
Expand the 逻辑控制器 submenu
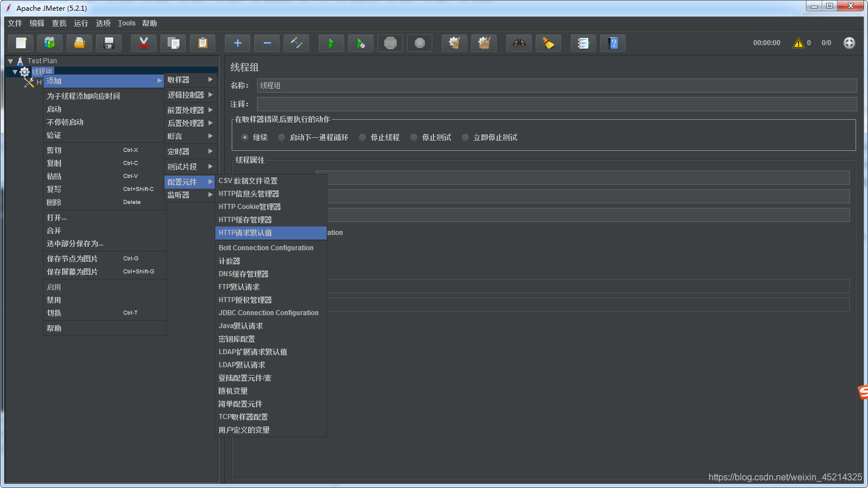point(190,95)
